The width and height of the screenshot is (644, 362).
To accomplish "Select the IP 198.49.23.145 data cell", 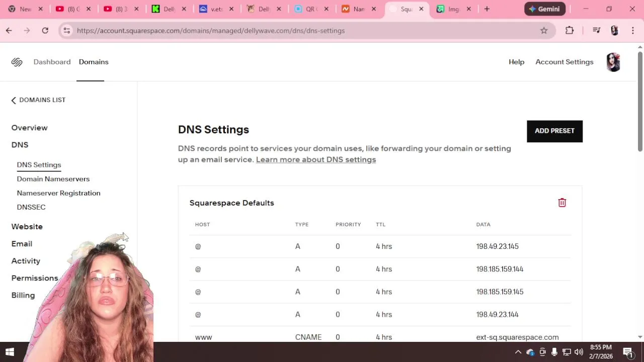I will [497, 246].
